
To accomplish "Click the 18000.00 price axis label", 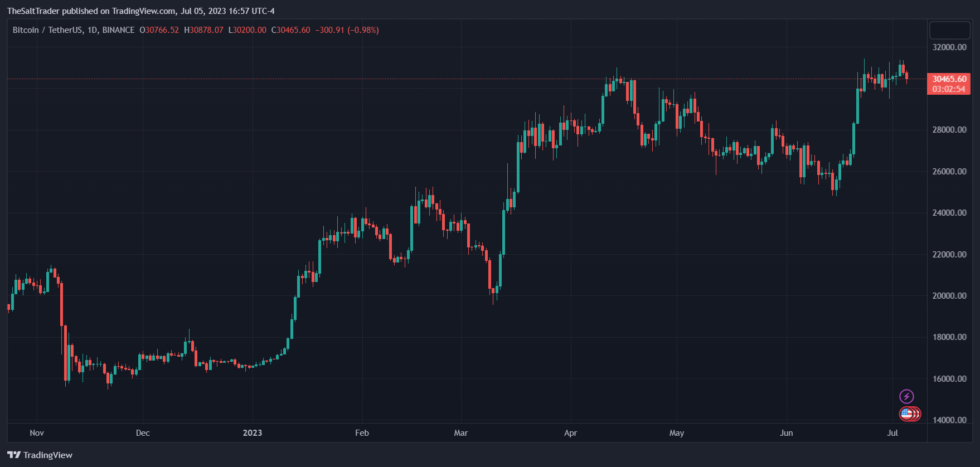I will click(x=948, y=337).
